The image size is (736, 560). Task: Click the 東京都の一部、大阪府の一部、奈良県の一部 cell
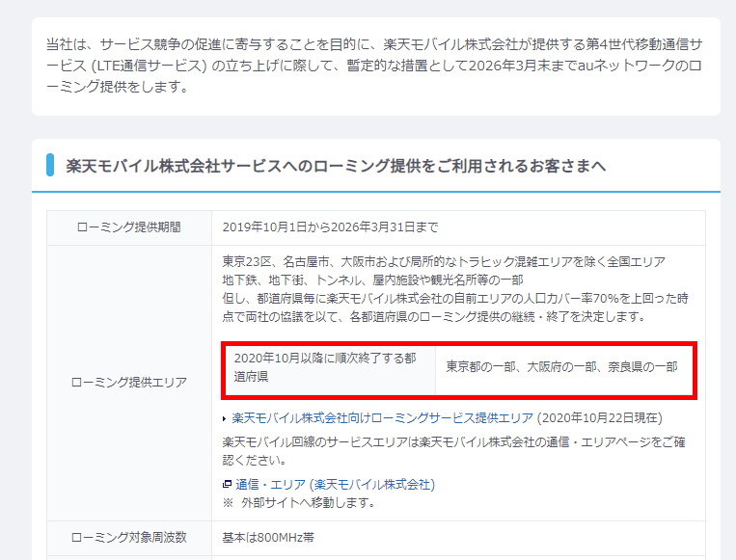pyautogui.click(x=561, y=367)
